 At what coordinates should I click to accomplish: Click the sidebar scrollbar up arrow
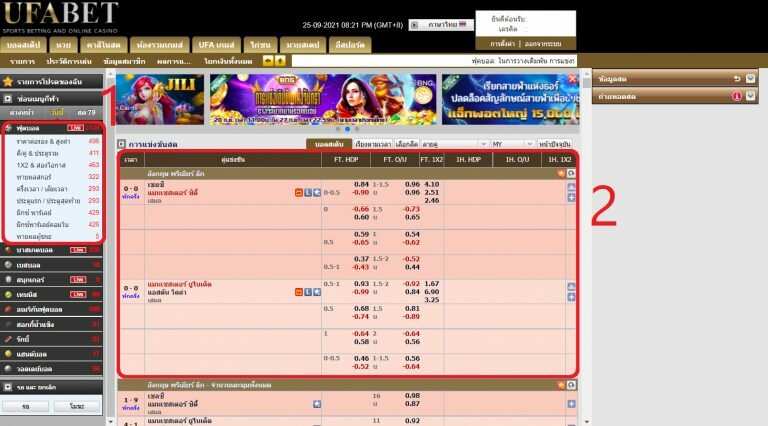coord(110,74)
